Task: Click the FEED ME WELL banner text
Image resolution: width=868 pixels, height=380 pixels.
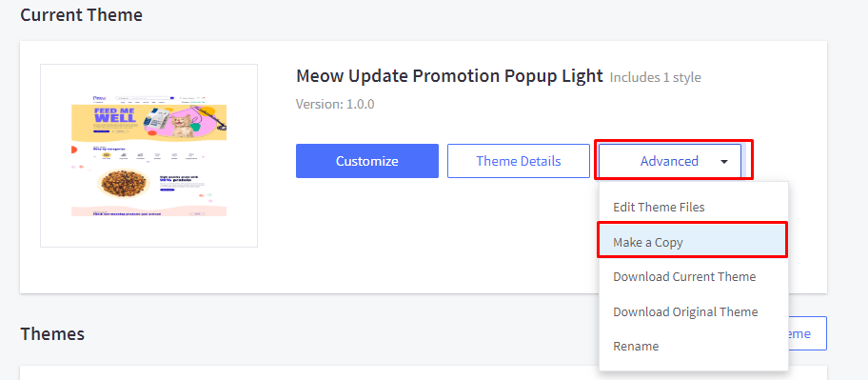Action: coord(114,115)
